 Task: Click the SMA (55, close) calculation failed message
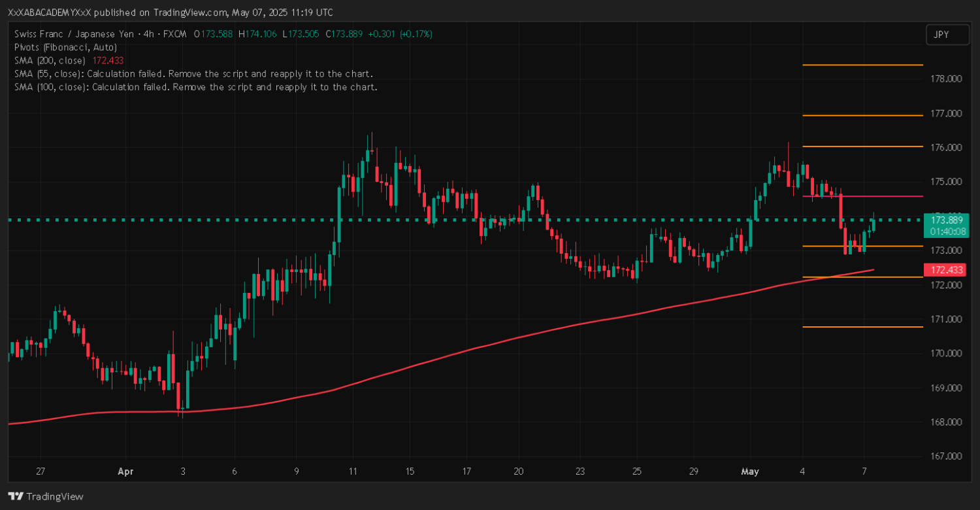point(193,73)
